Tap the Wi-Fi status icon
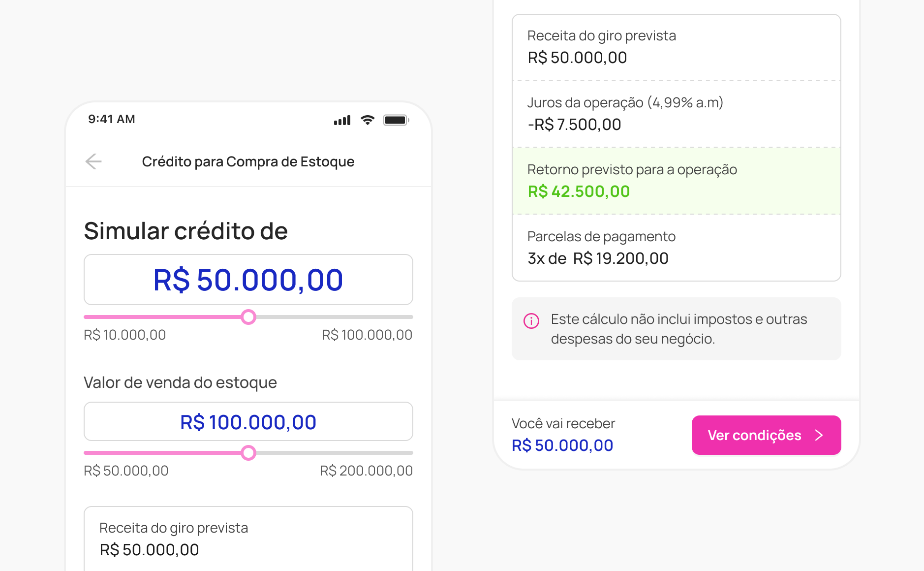 pos(367,120)
